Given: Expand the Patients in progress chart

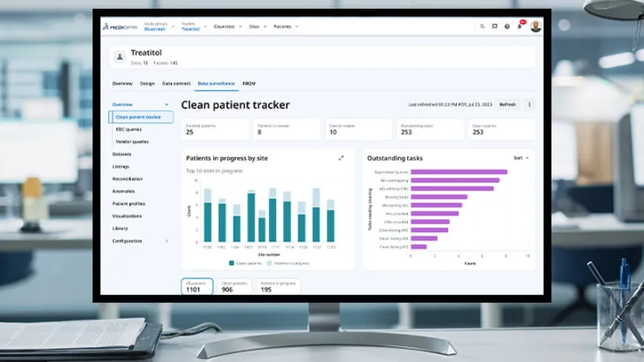Looking at the screenshot, I should coord(341,158).
